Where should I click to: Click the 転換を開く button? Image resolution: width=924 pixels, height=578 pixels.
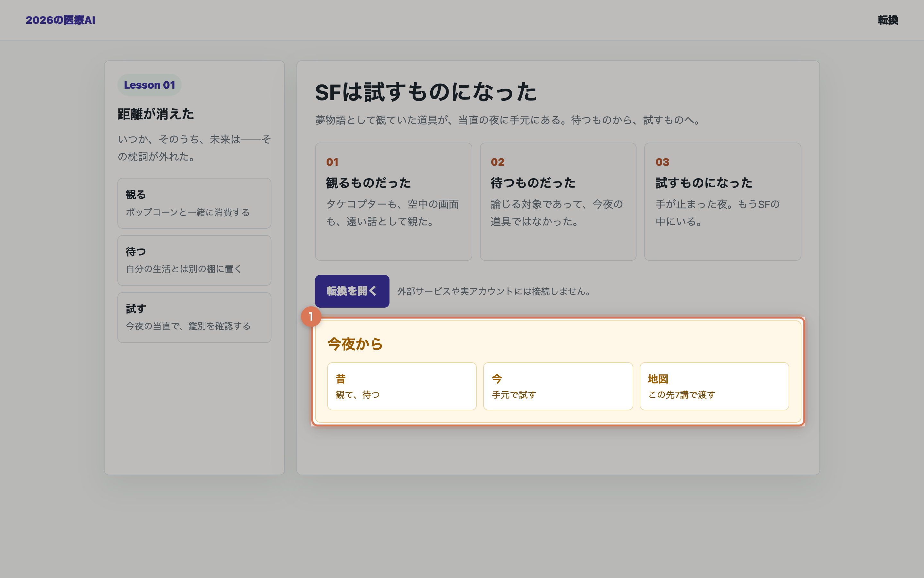click(352, 291)
